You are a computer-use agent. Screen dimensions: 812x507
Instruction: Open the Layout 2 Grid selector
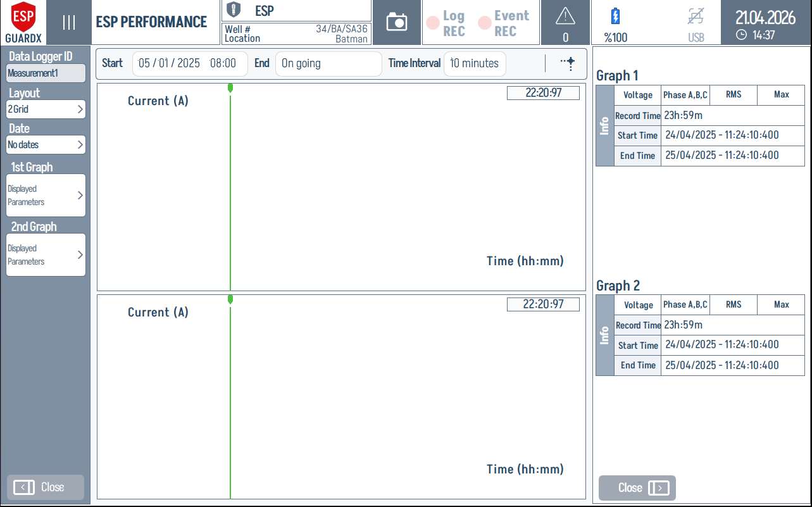point(45,109)
